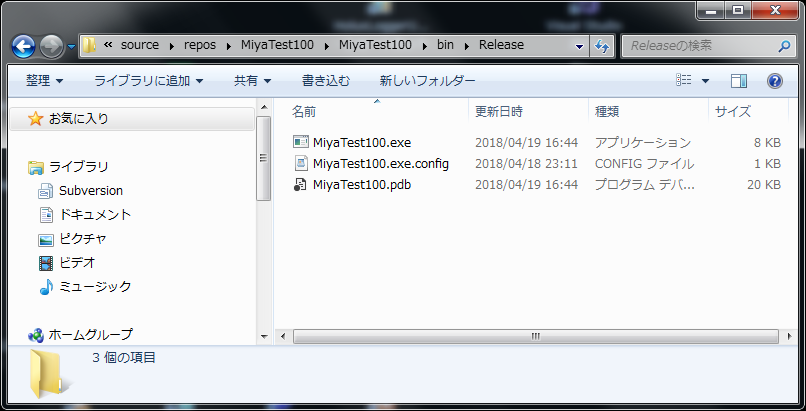Open Help via the question mark icon
The width and height of the screenshot is (806, 411).
coord(775,81)
